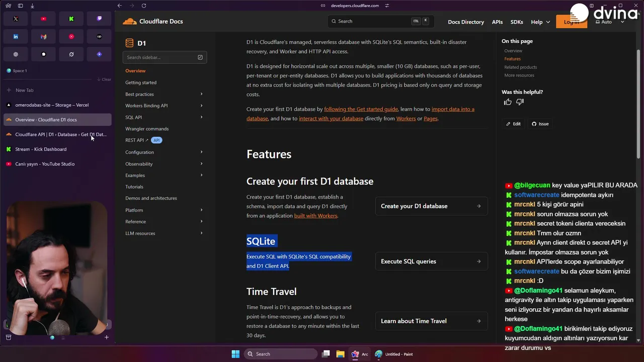
Task: Open 'built with Workers' link
Action: tap(315, 216)
